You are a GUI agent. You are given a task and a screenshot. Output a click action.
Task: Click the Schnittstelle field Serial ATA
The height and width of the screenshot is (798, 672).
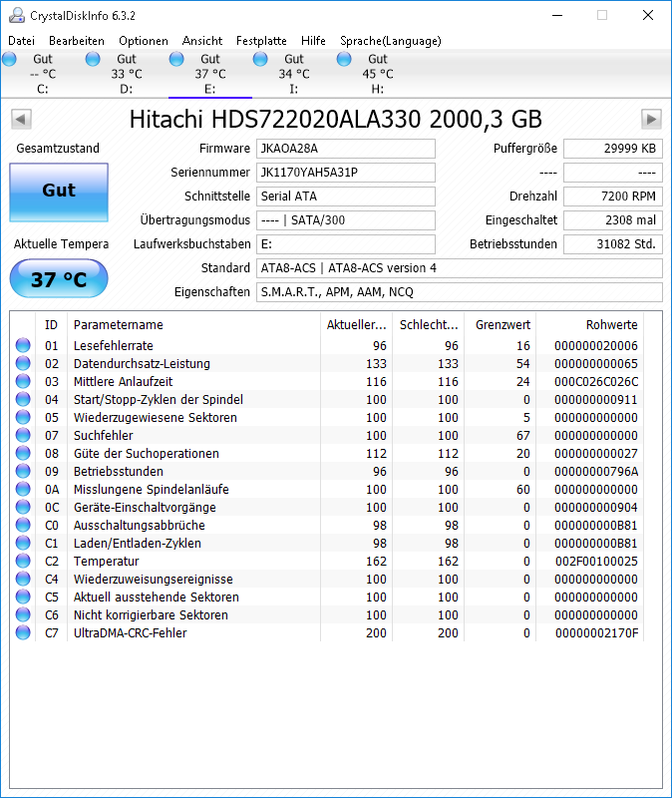(345, 197)
